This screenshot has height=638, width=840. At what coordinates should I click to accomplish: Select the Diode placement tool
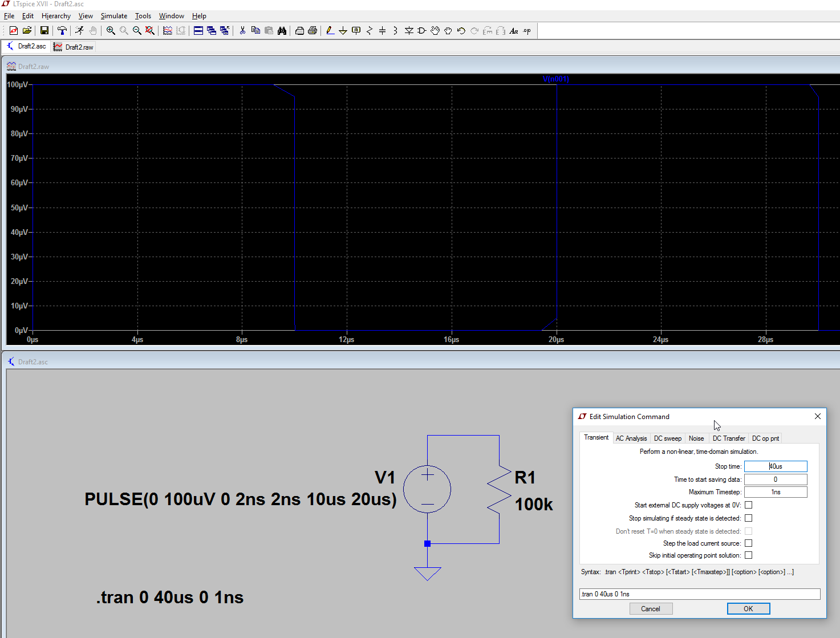[x=409, y=31]
